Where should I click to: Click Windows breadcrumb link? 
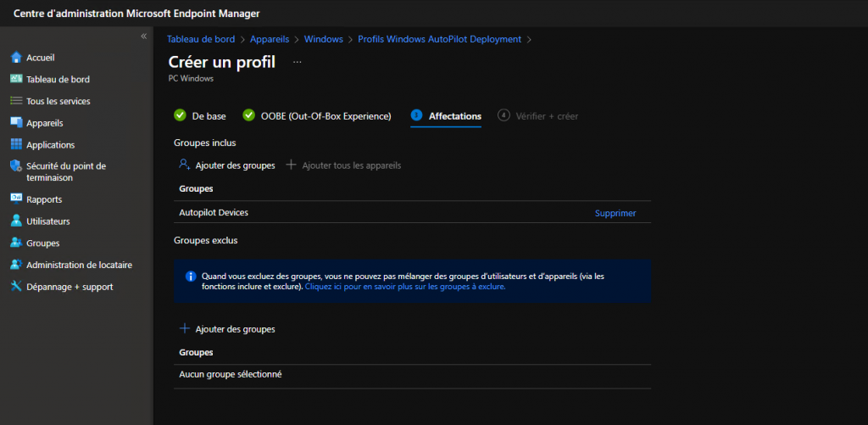click(324, 39)
